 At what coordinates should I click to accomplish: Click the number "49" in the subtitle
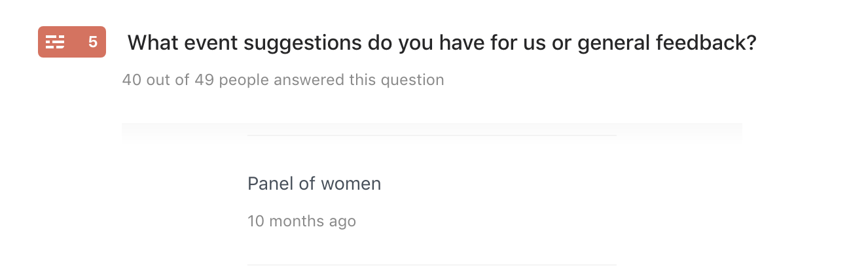pos(204,80)
